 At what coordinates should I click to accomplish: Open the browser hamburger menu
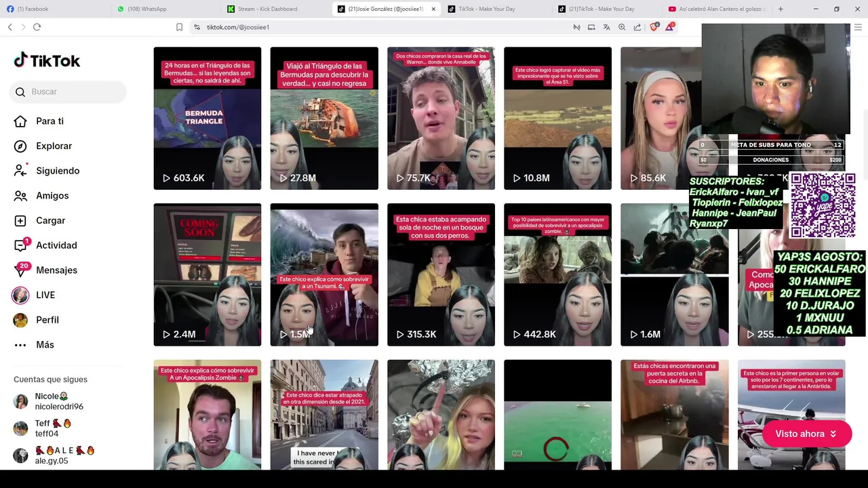pos(858,27)
